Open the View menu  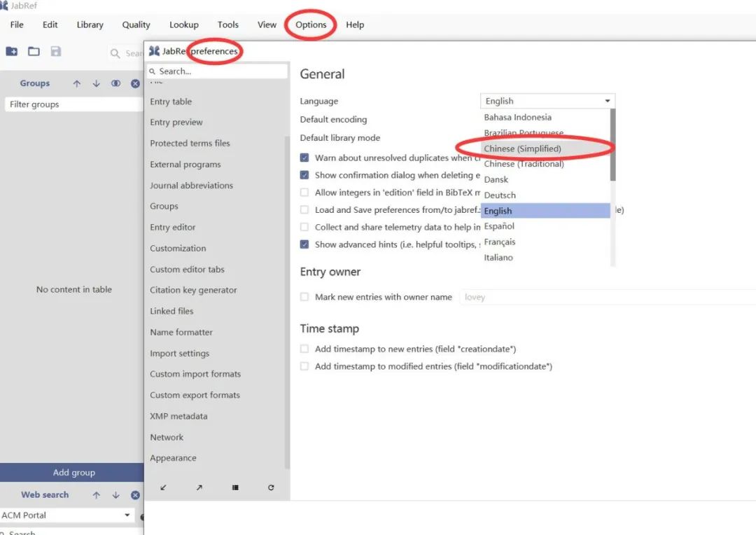pos(267,25)
